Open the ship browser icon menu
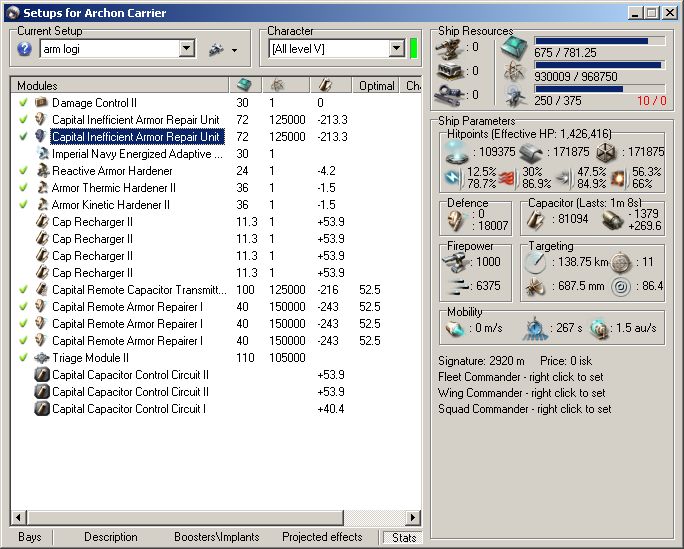The height and width of the screenshot is (549, 684). coord(215,50)
